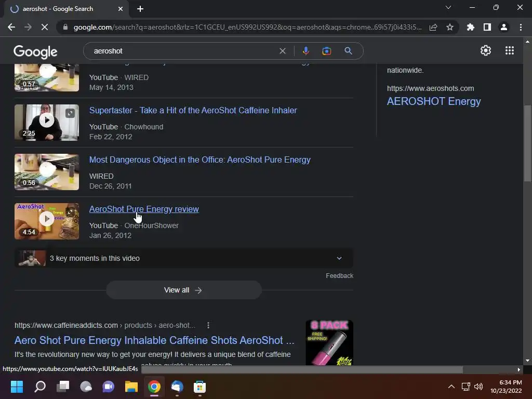Viewport: 532px width, 399px height.
Task: Play the 0:56 WIRED video thumbnail
Action: [47, 172]
